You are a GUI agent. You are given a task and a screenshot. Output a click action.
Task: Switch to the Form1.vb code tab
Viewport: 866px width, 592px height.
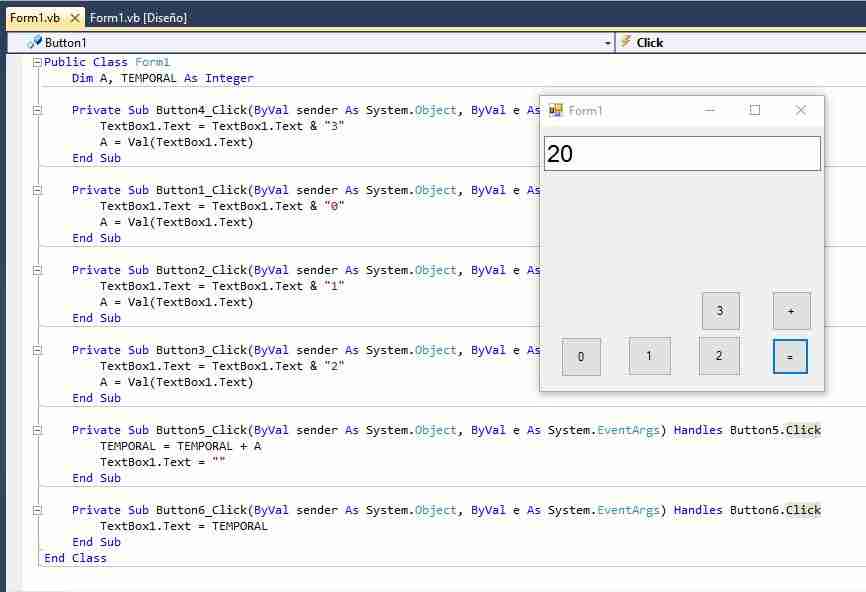35,18
